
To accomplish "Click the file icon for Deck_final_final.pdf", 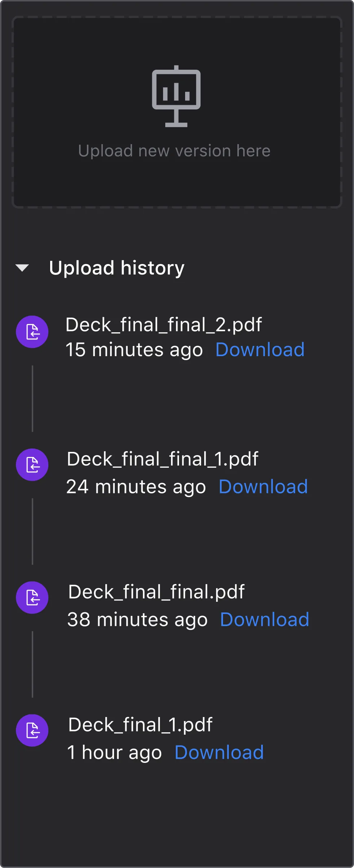I will [x=32, y=597].
